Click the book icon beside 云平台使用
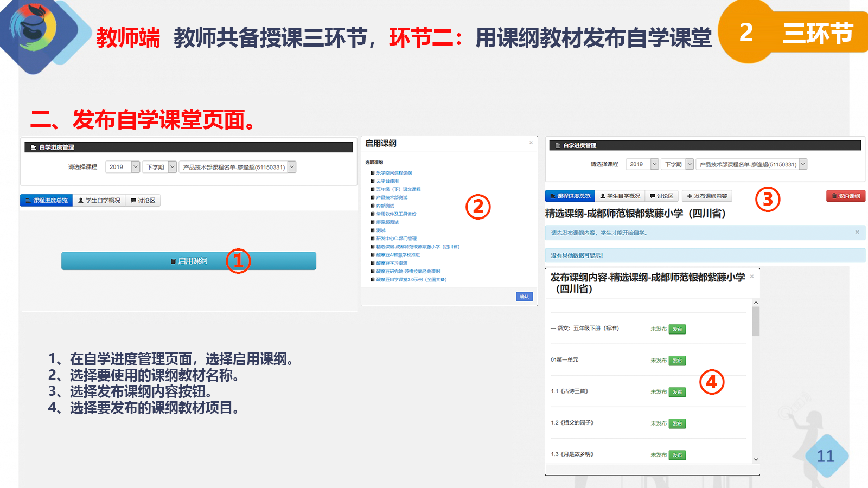Viewport: 868px width, 488px height. click(x=373, y=181)
